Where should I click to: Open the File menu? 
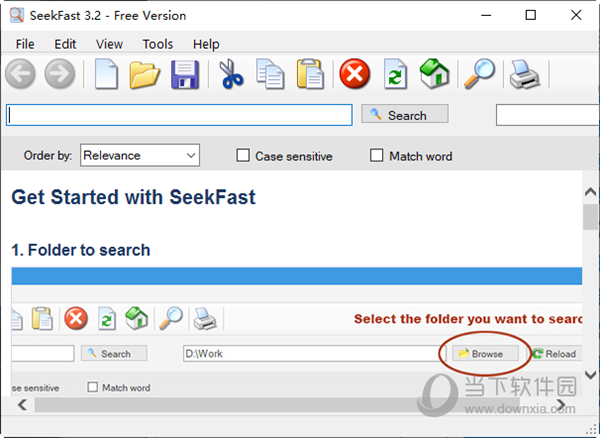click(25, 44)
